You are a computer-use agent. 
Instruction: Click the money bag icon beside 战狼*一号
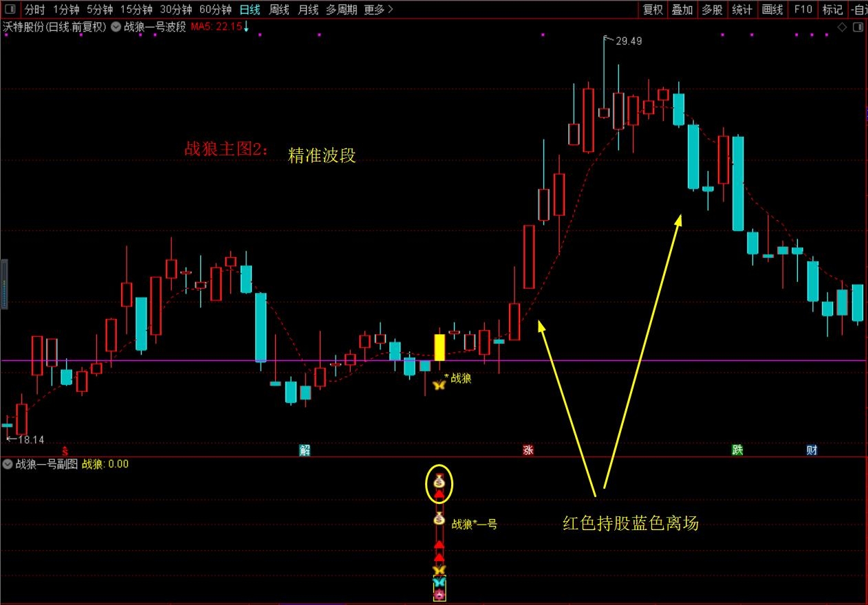point(439,519)
